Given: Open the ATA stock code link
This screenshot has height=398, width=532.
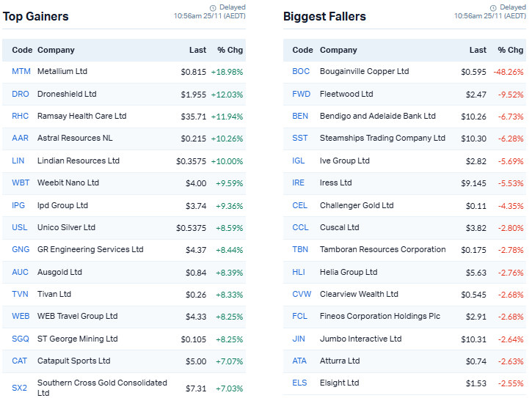Looking at the screenshot, I should click(299, 361).
